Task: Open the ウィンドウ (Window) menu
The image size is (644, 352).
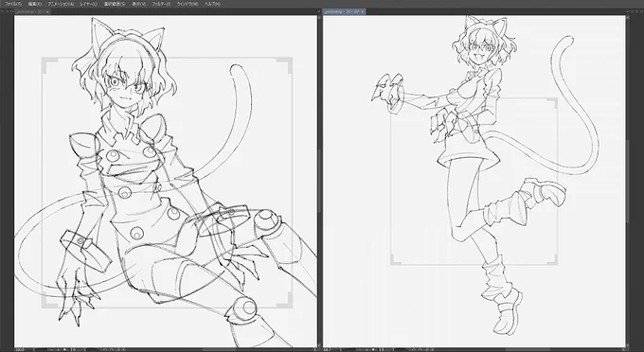Action: (188, 4)
